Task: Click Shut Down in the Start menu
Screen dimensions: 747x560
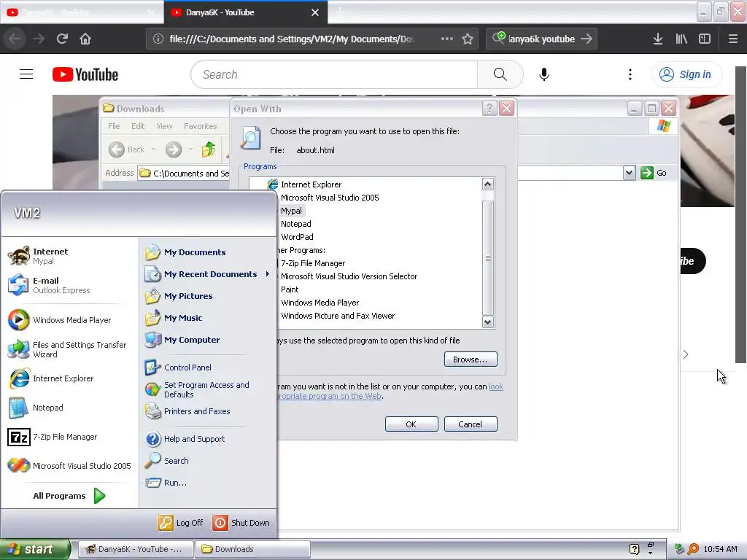Action: pyautogui.click(x=241, y=523)
